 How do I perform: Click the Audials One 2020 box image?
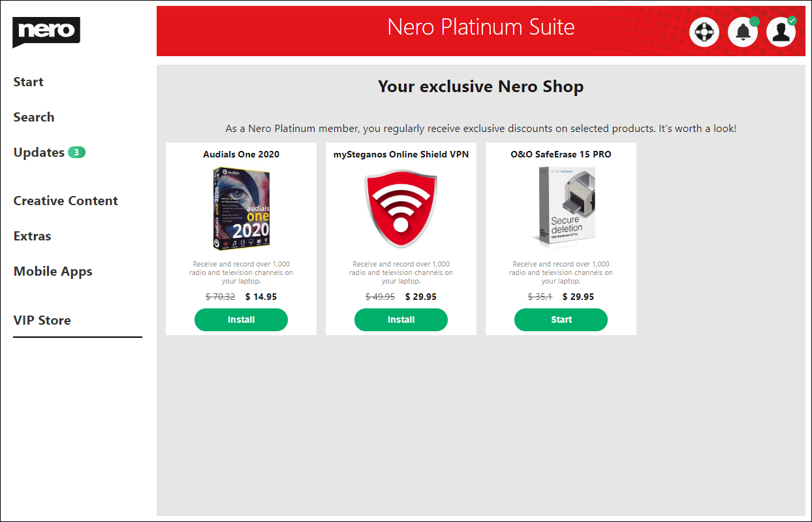click(241, 209)
